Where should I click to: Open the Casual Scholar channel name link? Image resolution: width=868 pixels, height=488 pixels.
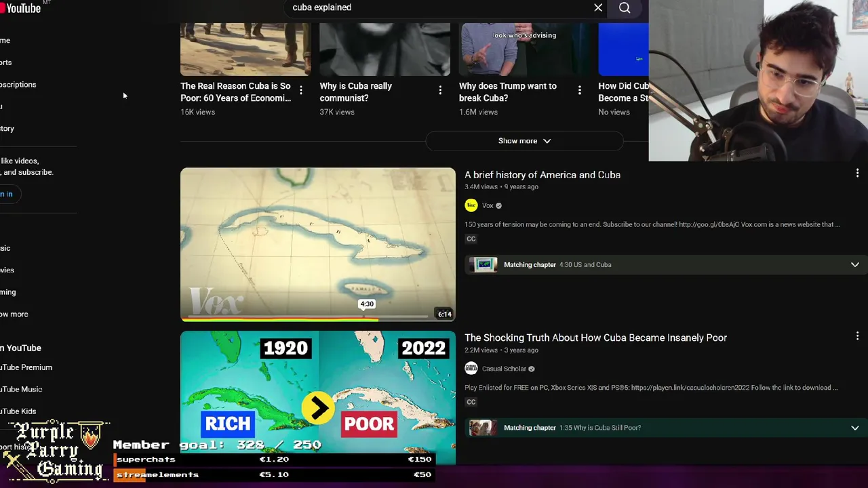point(504,369)
